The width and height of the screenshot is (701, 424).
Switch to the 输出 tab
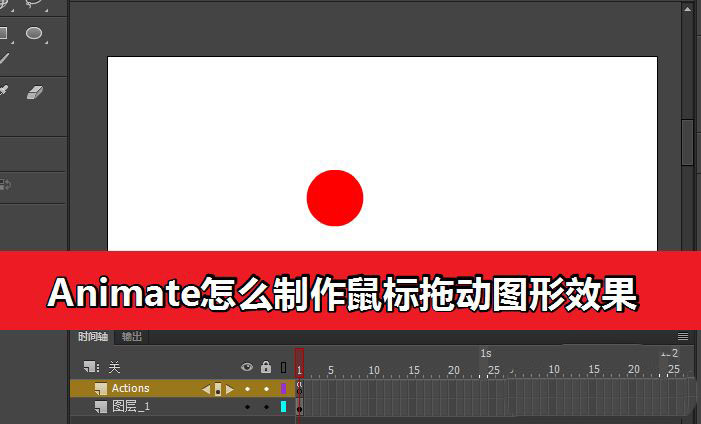coord(132,336)
